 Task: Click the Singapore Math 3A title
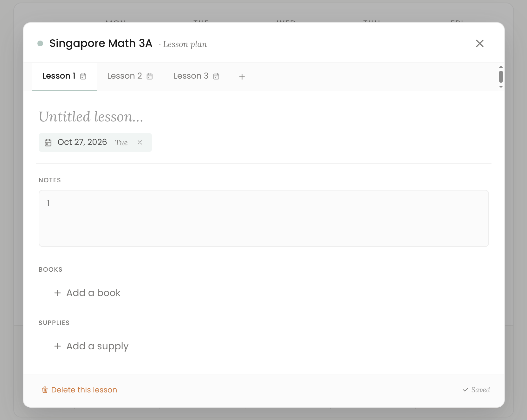[101, 43]
